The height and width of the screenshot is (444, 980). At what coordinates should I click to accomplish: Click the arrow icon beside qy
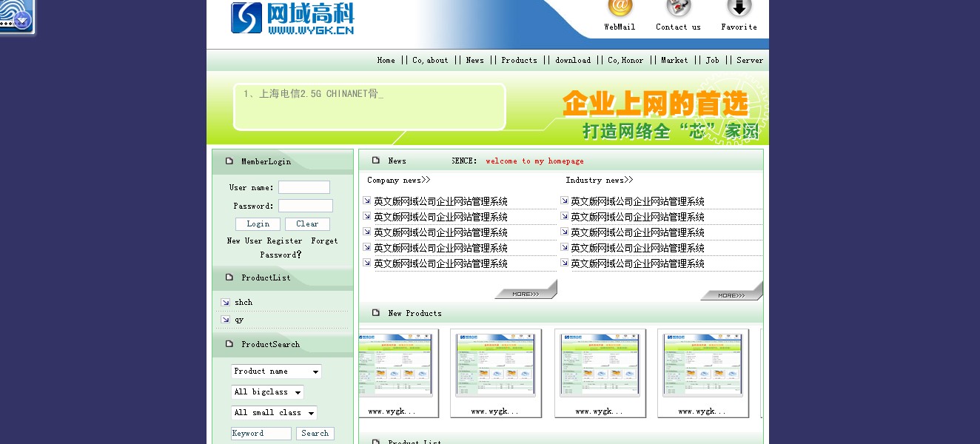(225, 320)
